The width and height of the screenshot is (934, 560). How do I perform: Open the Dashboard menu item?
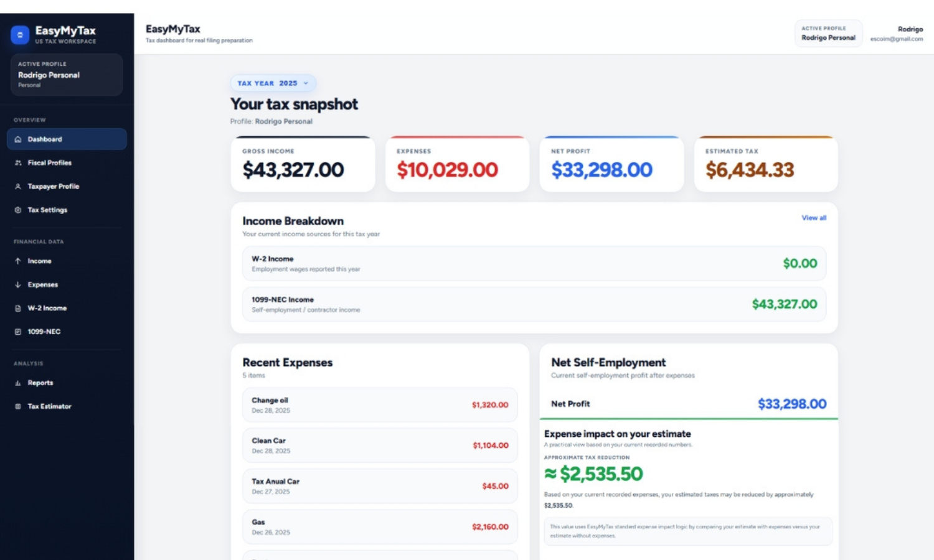pyautogui.click(x=67, y=139)
